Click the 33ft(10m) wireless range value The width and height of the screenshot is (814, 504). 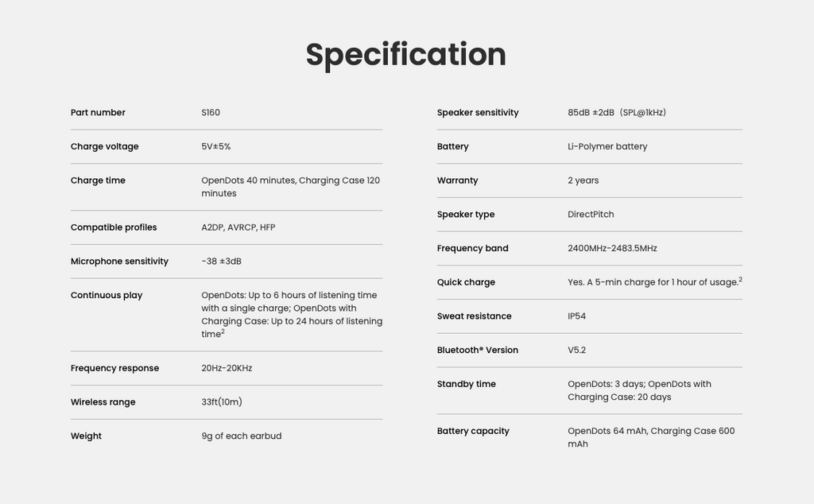[222, 401]
